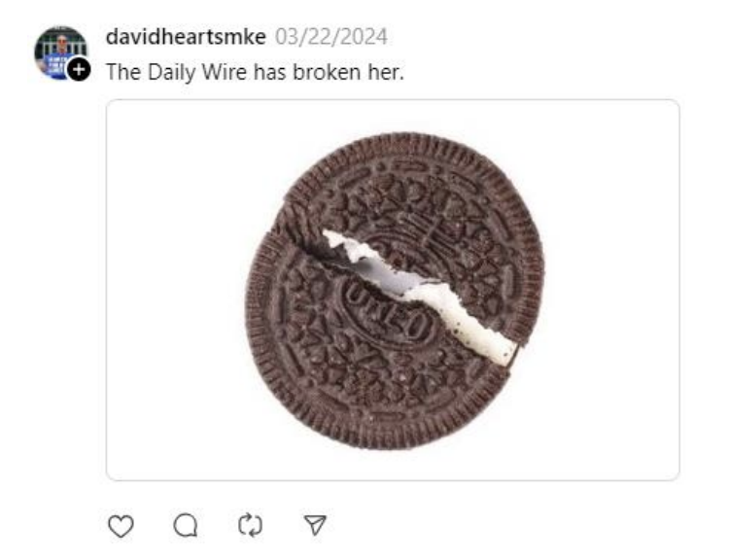This screenshot has height=560, width=729.
Task: Click the white cream filling in the crack
Action: tap(421, 295)
